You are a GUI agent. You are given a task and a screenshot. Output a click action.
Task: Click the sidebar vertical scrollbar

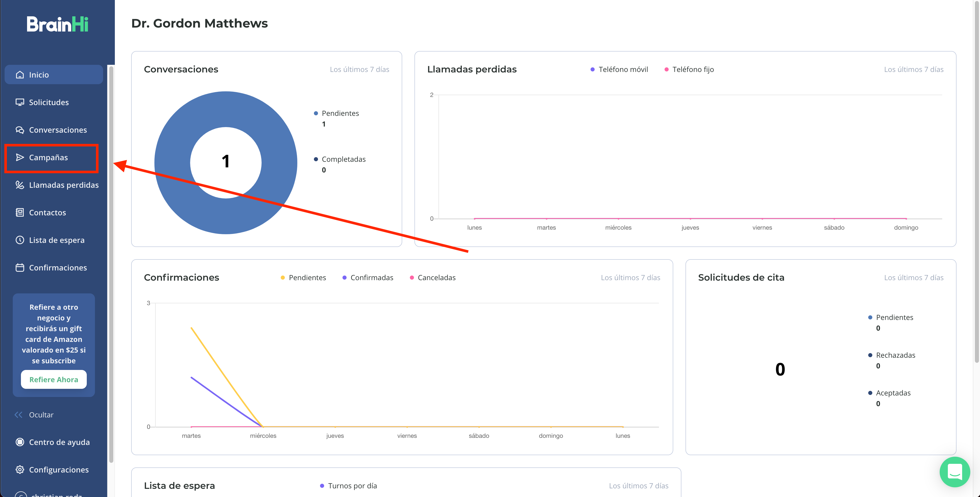pos(111,264)
